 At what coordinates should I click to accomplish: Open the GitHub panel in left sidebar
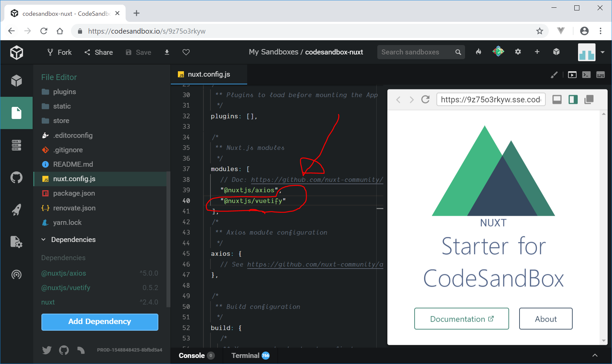coord(16,177)
